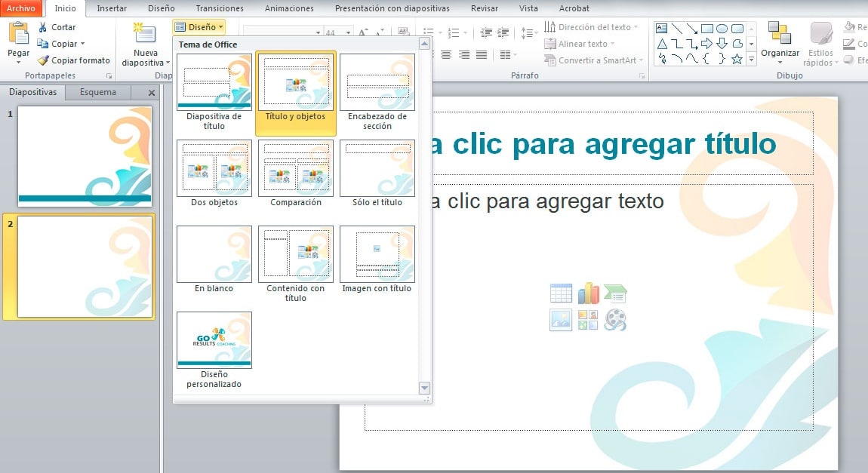Click Convertir a SmartArt button
The height and width of the screenshot is (473, 868).
(x=593, y=60)
